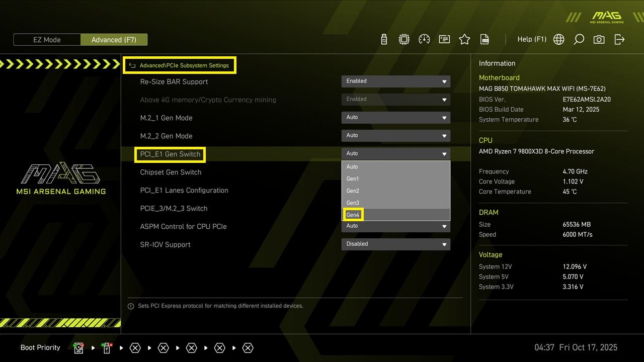The height and width of the screenshot is (362, 644).
Task: Choose Gen1 in the list
Action: click(x=395, y=178)
